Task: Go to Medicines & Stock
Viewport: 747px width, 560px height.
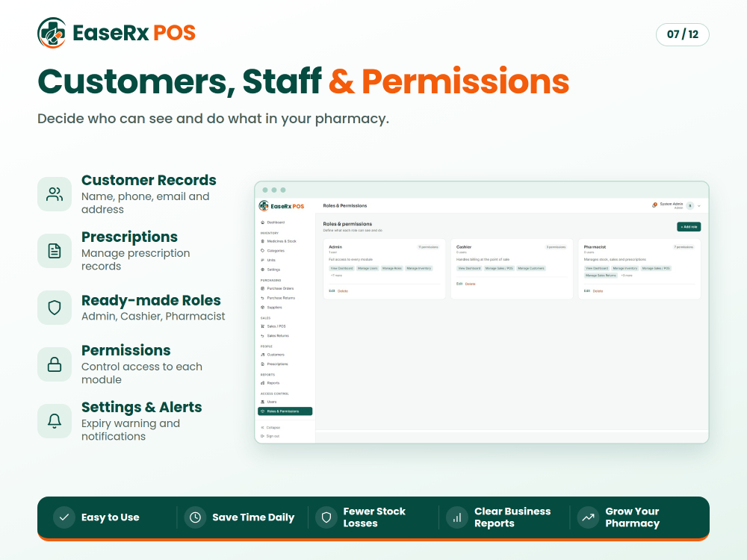Action: [279, 241]
